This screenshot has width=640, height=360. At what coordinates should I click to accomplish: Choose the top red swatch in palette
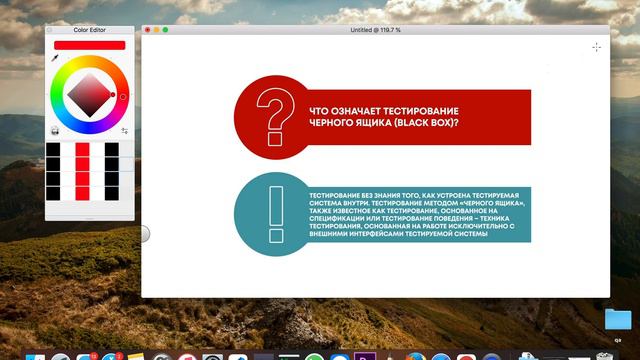82,150
